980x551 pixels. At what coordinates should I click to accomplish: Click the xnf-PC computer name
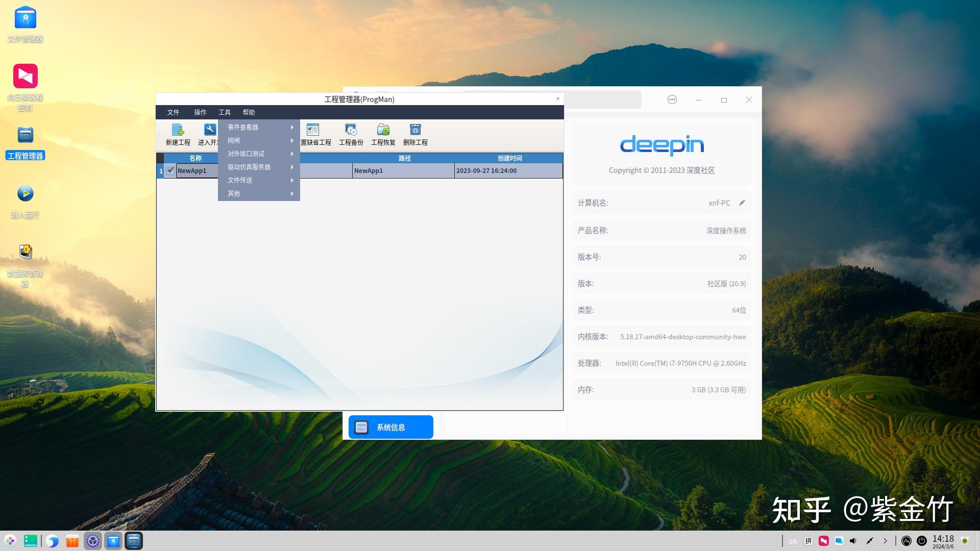(719, 203)
